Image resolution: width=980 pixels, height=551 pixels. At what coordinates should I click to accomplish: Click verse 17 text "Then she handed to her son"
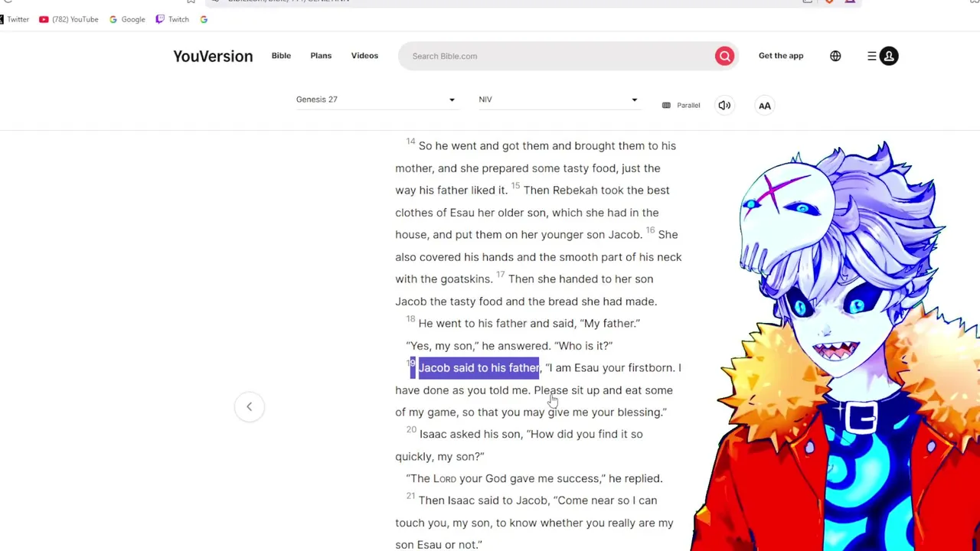(580, 279)
